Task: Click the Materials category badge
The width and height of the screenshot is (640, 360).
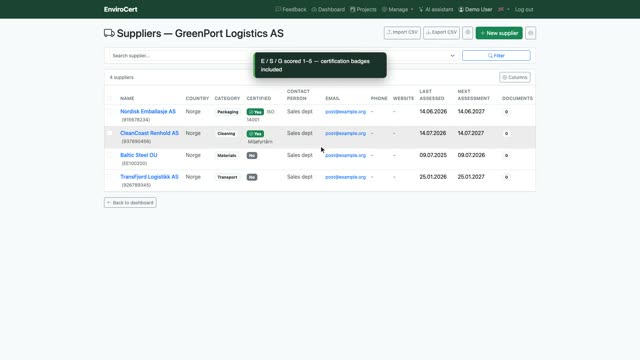Action: coord(227,156)
